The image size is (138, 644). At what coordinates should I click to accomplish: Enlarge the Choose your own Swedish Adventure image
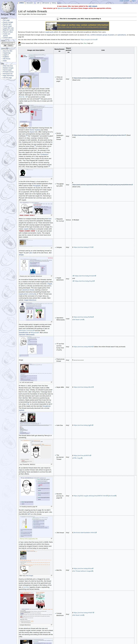point(52,276)
